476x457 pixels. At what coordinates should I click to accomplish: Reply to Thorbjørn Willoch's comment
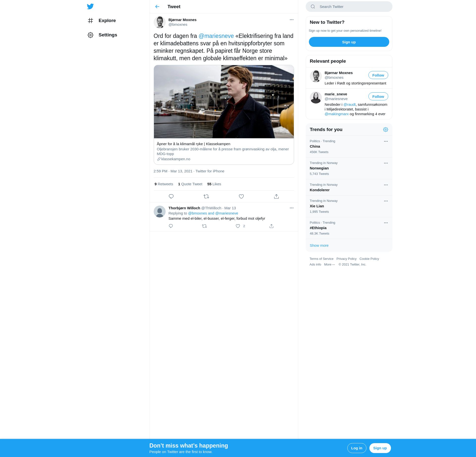pos(171,226)
